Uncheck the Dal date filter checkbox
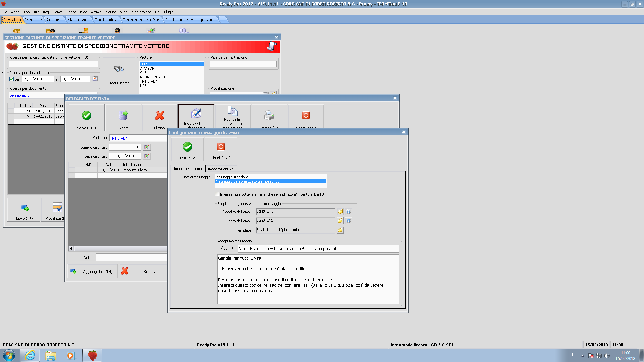The width and height of the screenshot is (644, 362). (12, 79)
